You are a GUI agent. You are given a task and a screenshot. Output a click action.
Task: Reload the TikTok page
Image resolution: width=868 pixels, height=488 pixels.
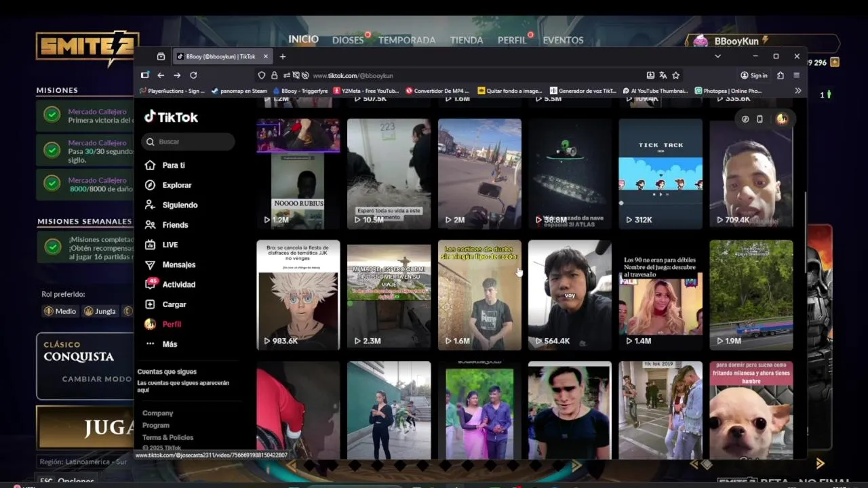pos(193,75)
